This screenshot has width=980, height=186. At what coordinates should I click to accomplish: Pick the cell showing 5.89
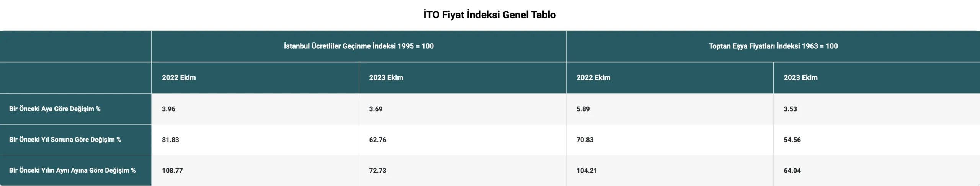583,109
